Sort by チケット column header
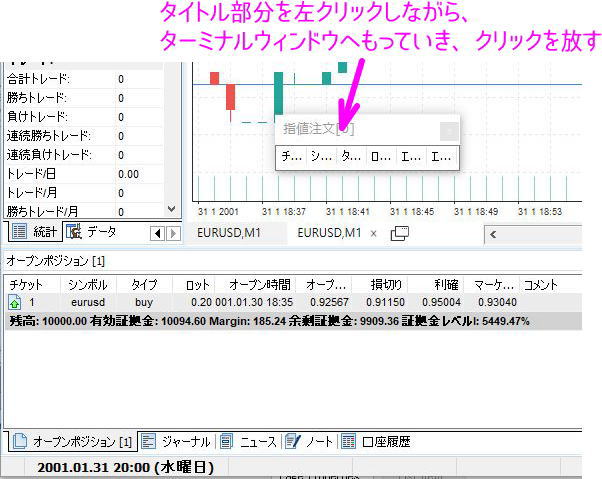This screenshot has height=479, width=602. pyautogui.click(x=32, y=285)
